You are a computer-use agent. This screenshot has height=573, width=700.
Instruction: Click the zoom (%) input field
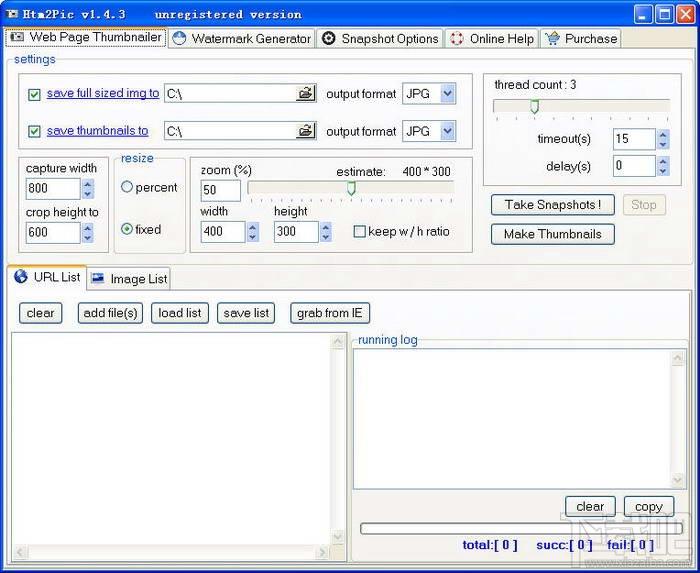pos(221,190)
